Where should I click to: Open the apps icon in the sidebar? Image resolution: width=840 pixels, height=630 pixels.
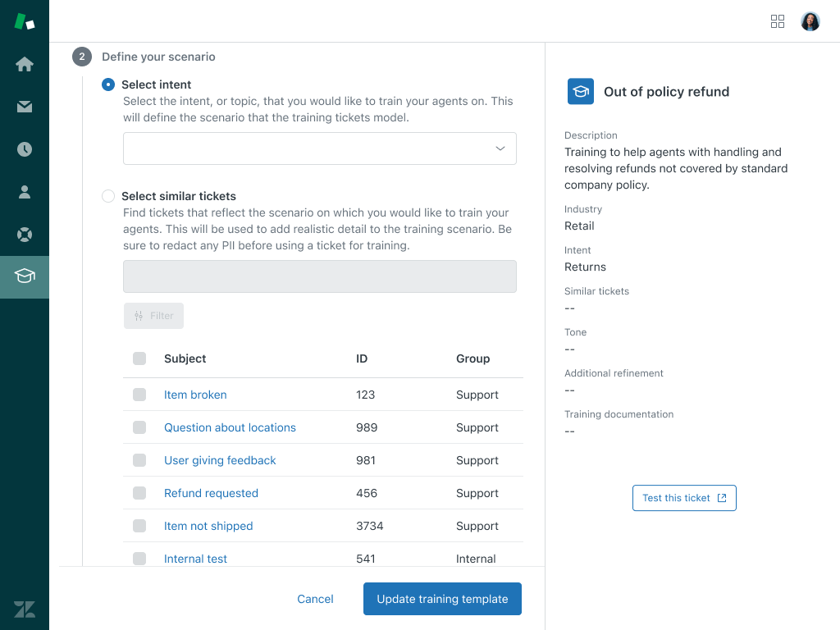pos(24,235)
